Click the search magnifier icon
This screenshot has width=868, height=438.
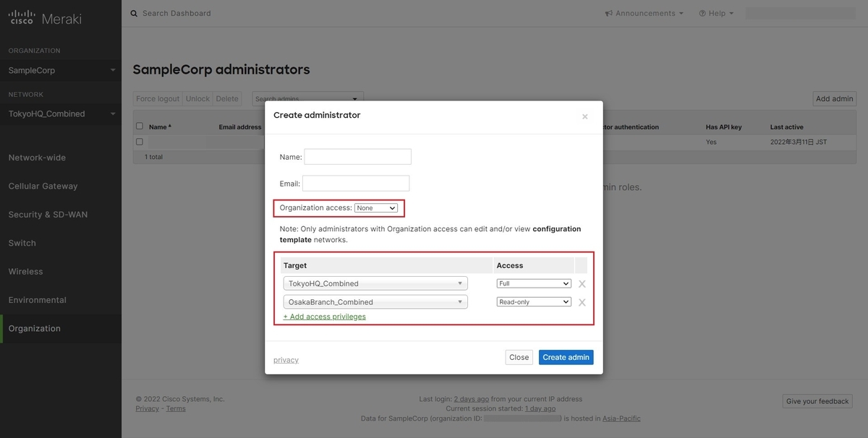134,13
